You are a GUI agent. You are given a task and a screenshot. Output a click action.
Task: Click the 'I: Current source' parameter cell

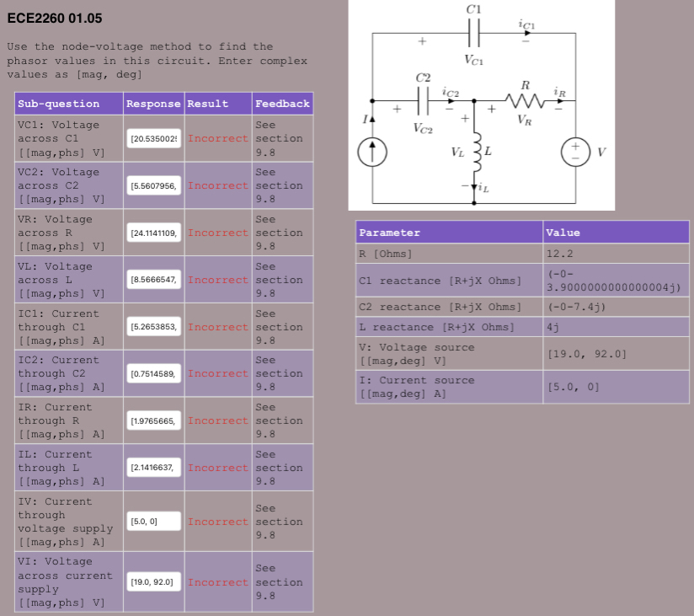[x=449, y=387]
